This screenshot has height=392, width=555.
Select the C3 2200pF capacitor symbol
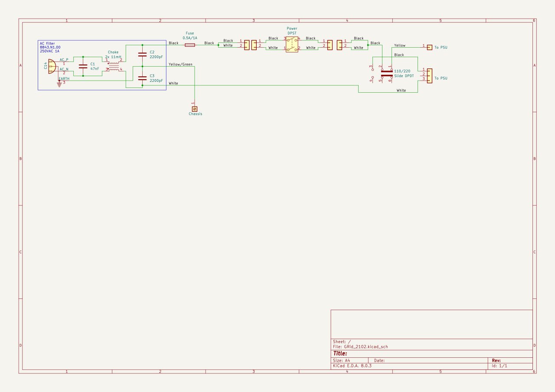click(x=142, y=78)
